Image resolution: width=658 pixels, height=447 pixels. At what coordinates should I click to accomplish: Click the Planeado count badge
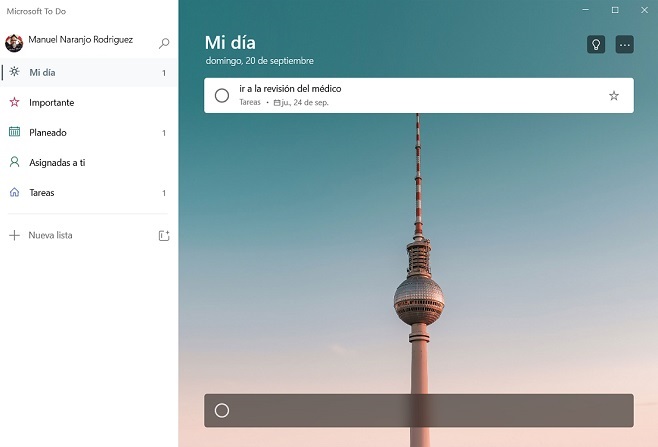click(164, 133)
